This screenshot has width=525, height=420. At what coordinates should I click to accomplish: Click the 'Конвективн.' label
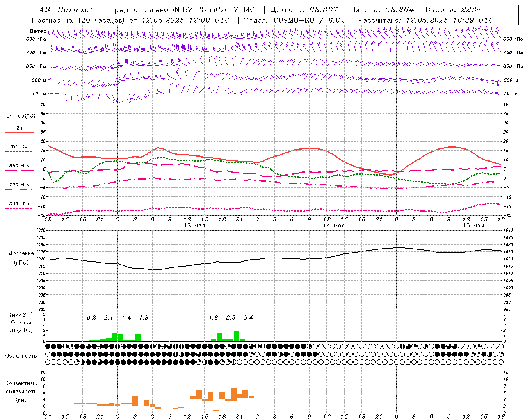pyautogui.click(x=21, y=383)
